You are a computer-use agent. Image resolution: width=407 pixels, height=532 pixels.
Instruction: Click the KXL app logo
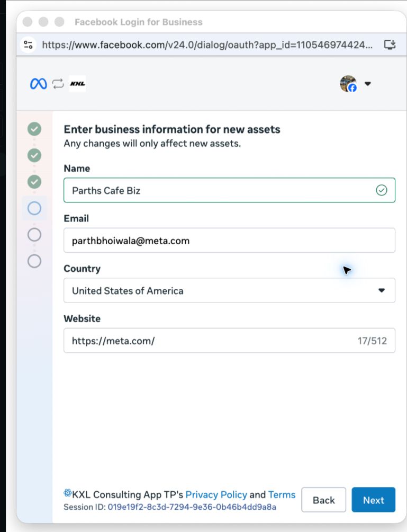tap(78, 84)
